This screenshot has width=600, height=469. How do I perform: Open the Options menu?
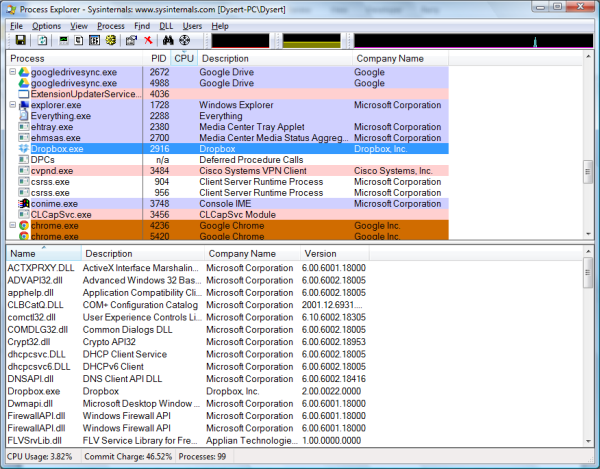click(x=46, y=26)
